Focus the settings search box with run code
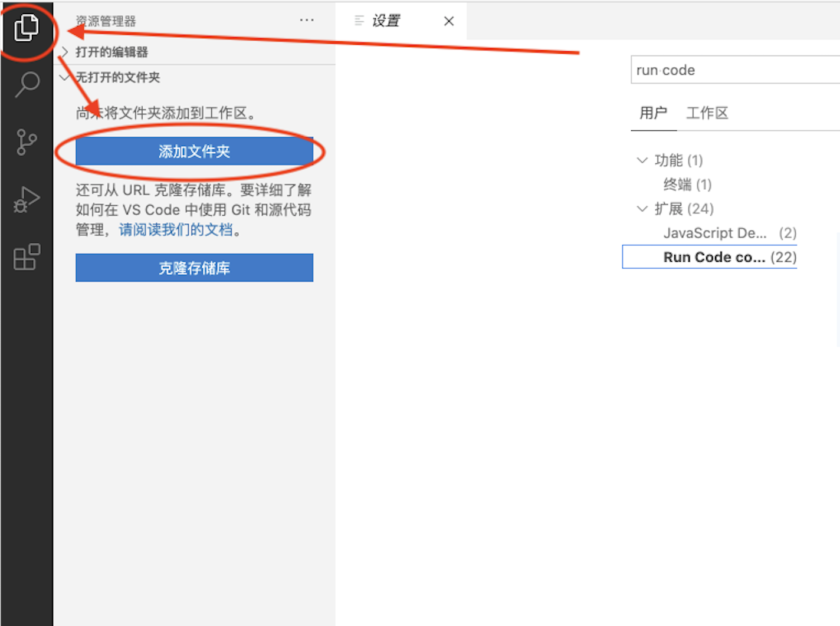The height and width of the screenshot is (626, 840). (x=735, y=70)
